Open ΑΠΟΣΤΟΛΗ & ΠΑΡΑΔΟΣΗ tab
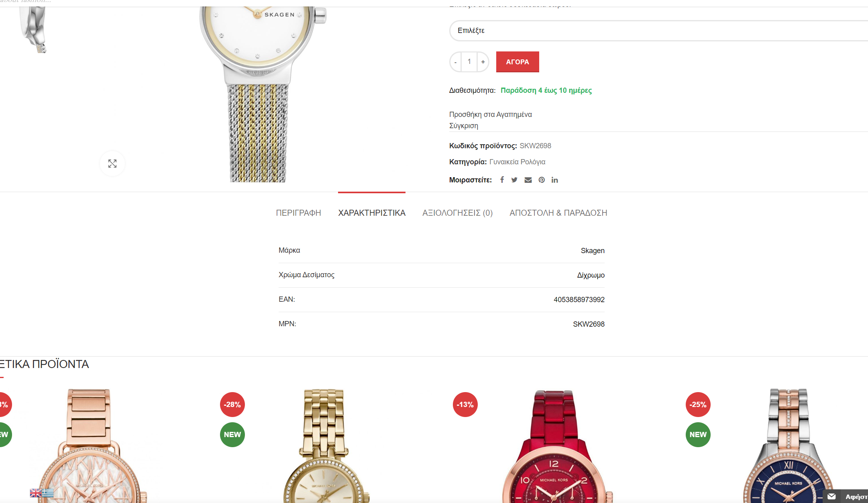868x503 pixels. 558,213
